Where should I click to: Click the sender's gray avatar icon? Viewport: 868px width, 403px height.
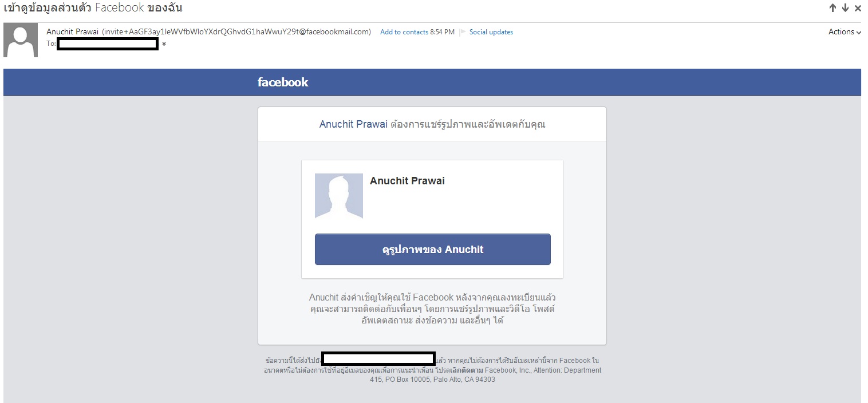(x=21, y=40)
